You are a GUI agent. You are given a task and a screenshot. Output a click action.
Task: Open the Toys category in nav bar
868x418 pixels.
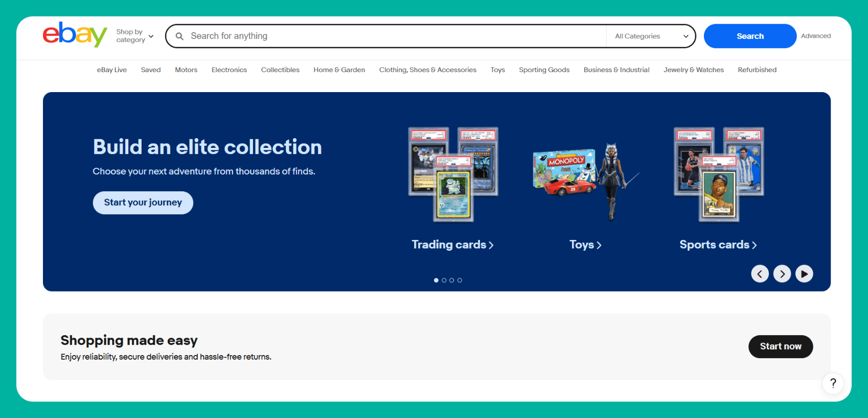coord(498,70)
